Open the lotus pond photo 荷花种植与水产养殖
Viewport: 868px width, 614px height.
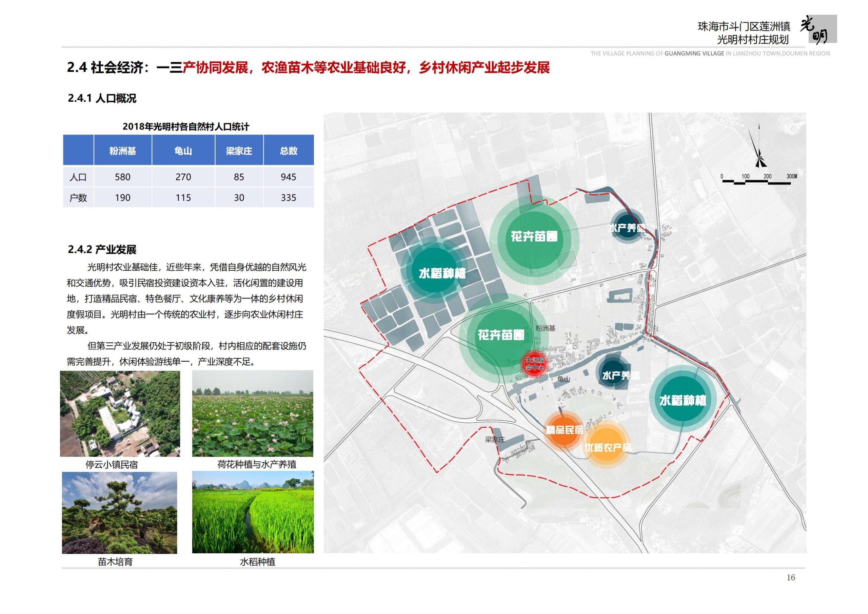click(x=253, y=414)
